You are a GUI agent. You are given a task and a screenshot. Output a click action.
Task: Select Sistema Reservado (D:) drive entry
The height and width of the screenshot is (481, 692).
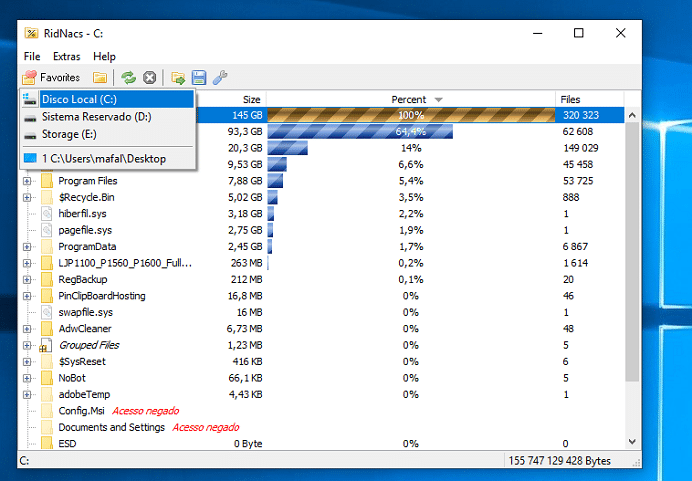pos(108,117)
